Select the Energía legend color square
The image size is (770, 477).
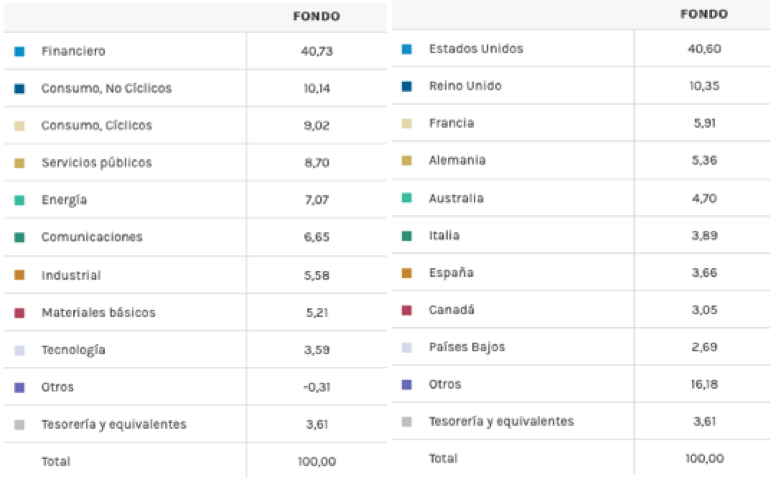point(19,200)
